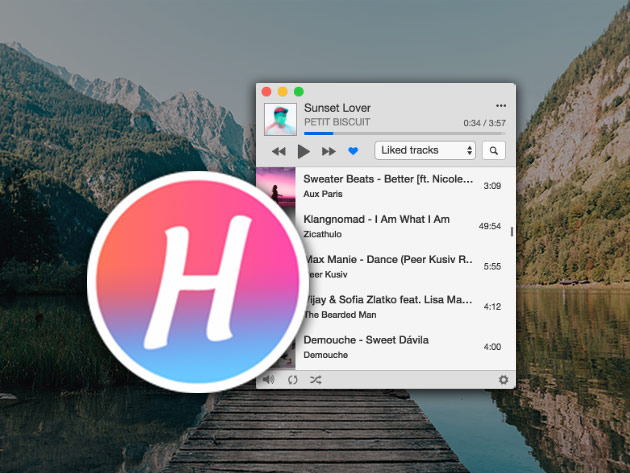Open the search magnifier button

tap(493, 150)
